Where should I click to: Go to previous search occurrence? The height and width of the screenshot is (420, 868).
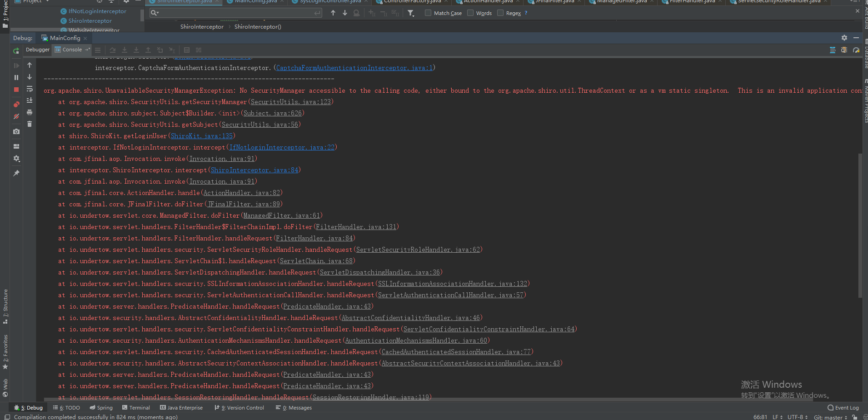333,13
